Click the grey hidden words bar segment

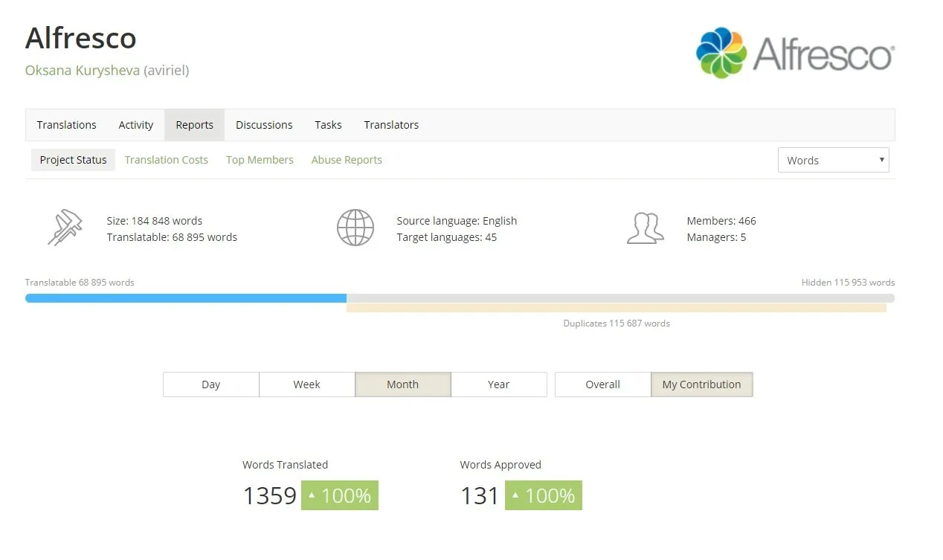click(x=621, y=298)
